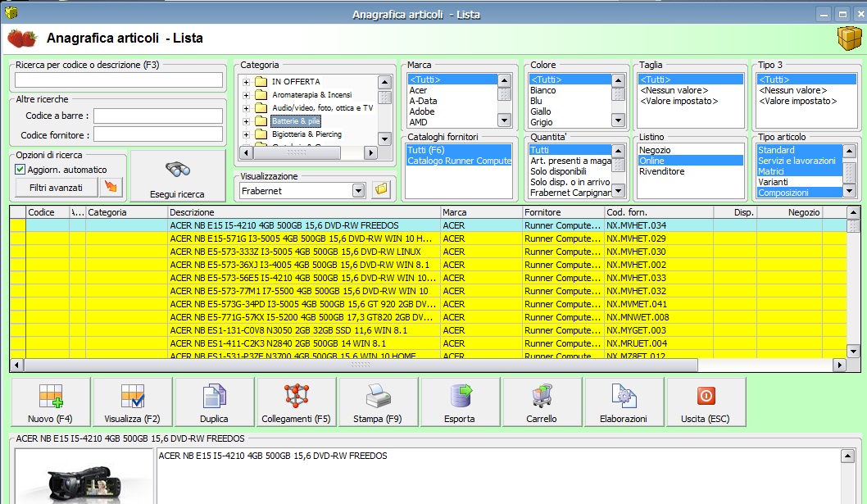The height and width of the screenshot is (504, 867).
Task: Click Uscita (ESC) to exit
Action: tap(705, 402)
